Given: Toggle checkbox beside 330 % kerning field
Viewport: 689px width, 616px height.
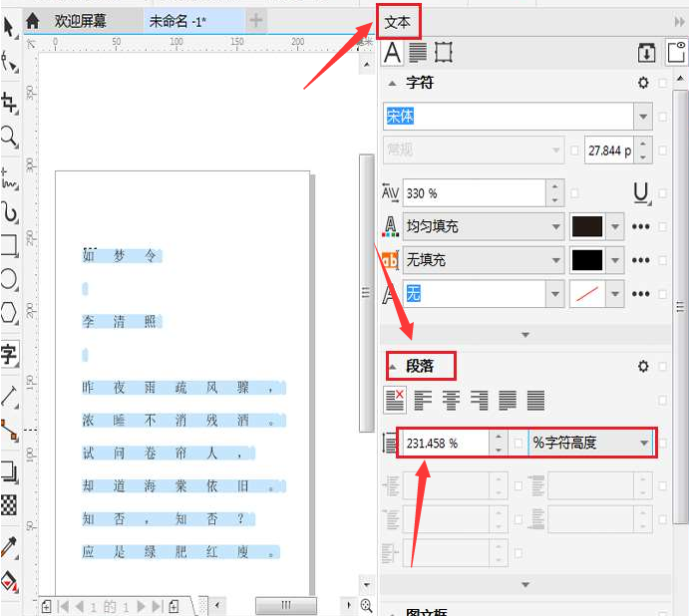Looking at the screenshot, I should 574,193.
